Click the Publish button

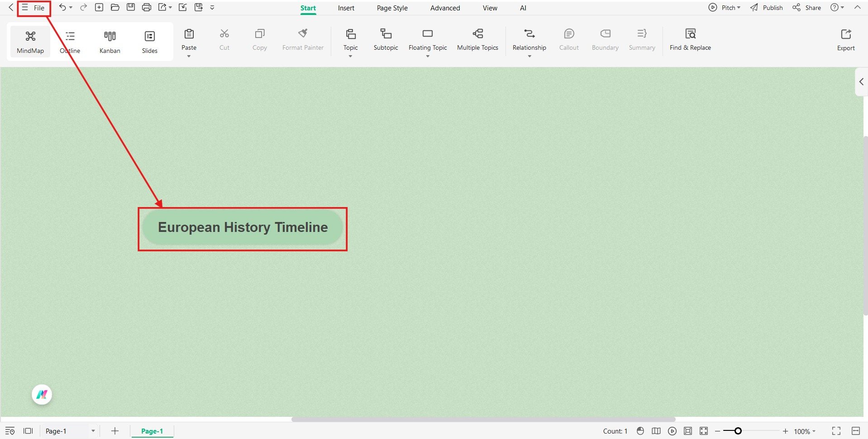tap(766, 7)
